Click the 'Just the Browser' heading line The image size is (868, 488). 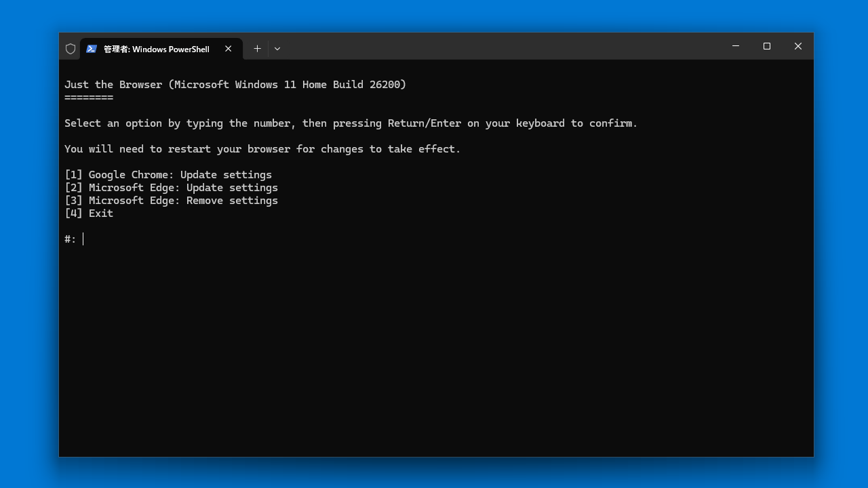coord(235,85)
